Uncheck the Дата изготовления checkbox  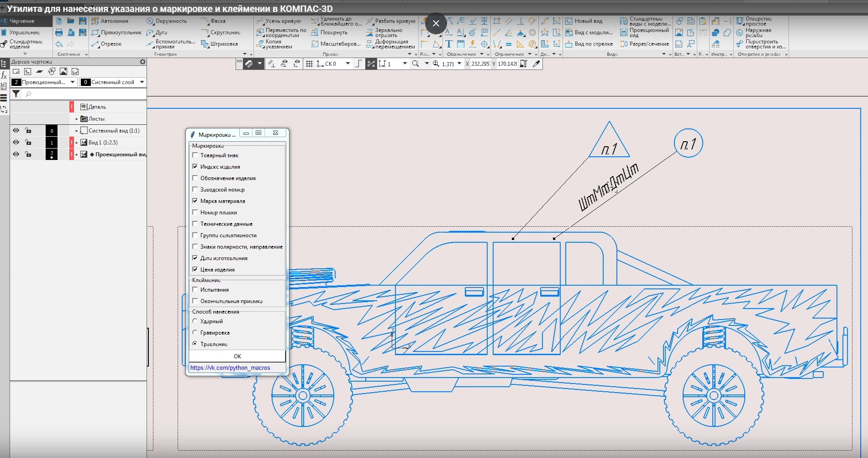coord(195,258)
